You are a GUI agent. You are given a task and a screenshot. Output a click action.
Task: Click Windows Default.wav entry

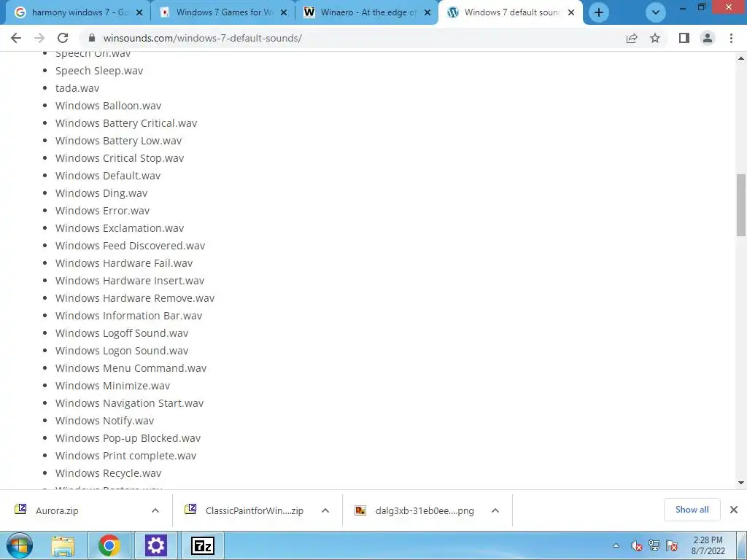tap(108, 176)
